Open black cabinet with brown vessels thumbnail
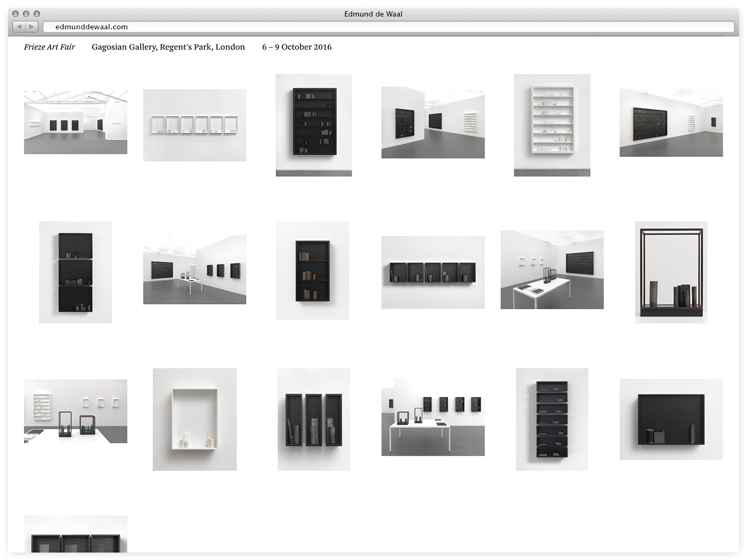Screen dimensions: 747x560 pyautogui.click(x=312, y=270)
